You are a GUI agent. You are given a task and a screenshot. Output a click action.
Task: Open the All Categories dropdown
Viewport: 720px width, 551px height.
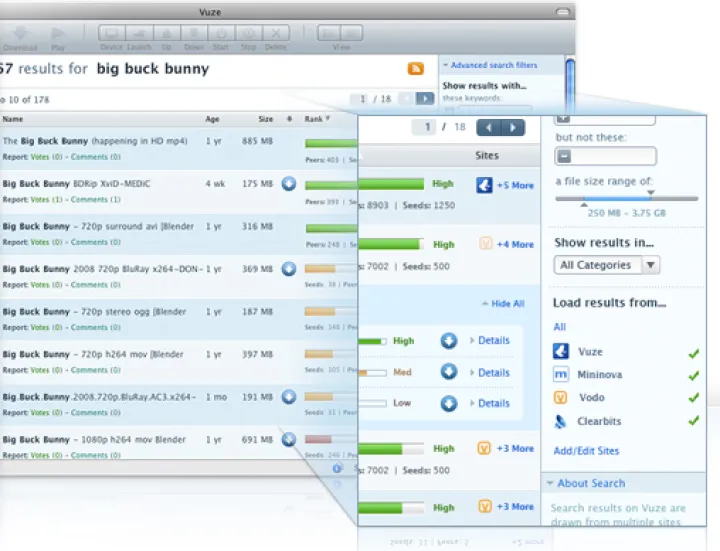607,265
